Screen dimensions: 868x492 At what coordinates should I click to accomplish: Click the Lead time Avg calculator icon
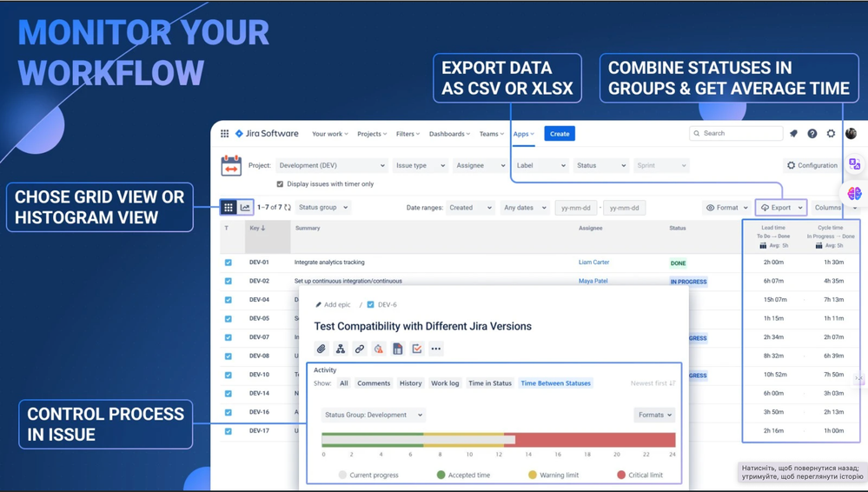764,245
